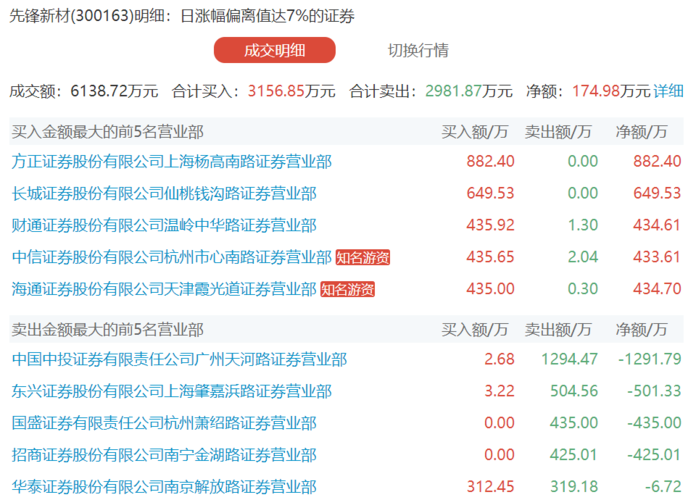
Task: Click net amount 433.61 for 中信证券
Action: 657,257
